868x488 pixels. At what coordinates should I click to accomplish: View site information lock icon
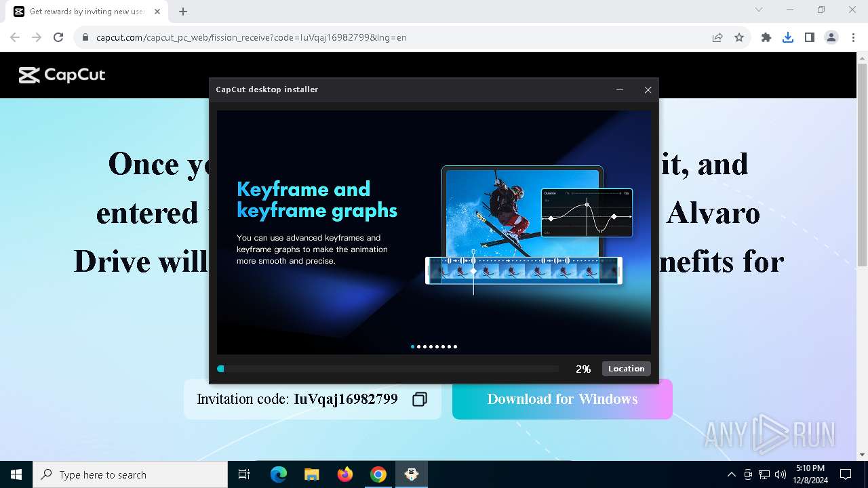pos(85,37)
